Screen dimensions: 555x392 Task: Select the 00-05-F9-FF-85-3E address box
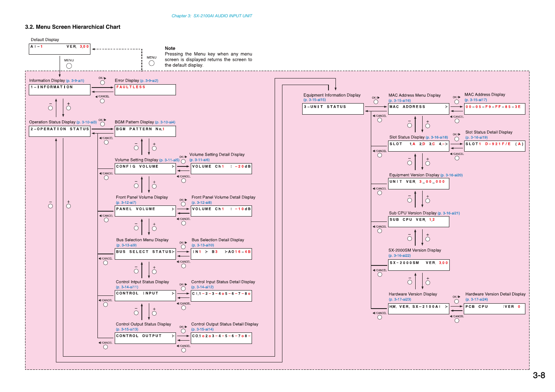tap(495, 109)
